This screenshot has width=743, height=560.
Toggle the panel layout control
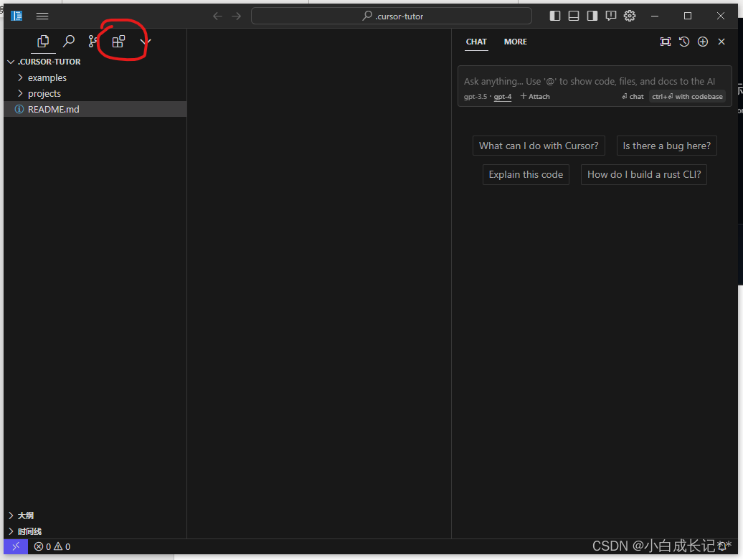click(573, 16)
